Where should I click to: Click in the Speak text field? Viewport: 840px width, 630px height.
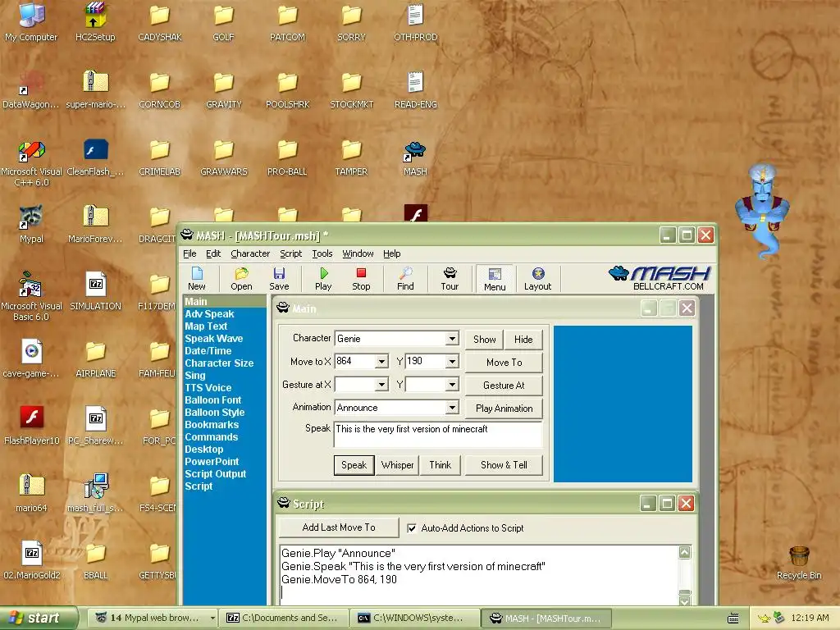point(438,435)
